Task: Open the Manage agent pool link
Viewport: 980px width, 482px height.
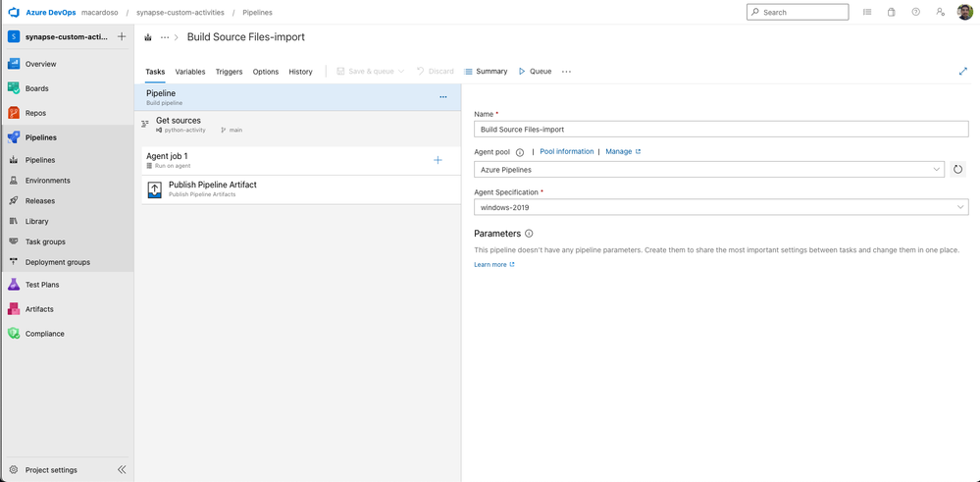Action: point(623,151)
